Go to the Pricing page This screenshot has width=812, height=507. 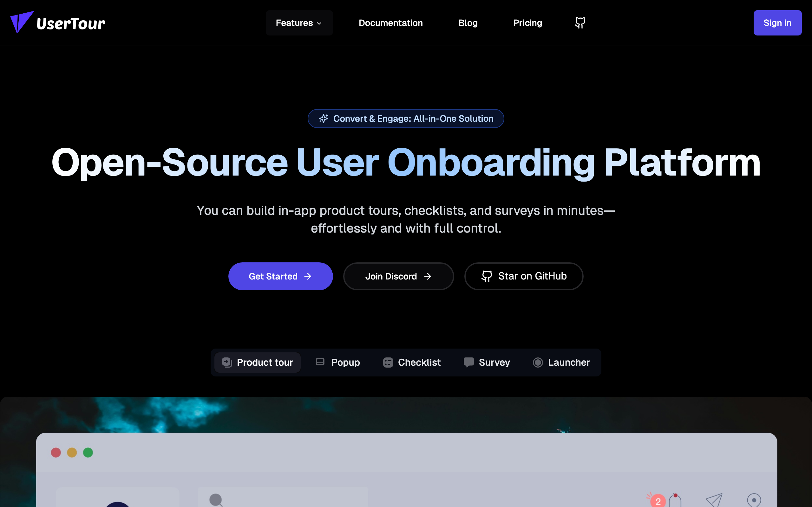pos(527,23)
